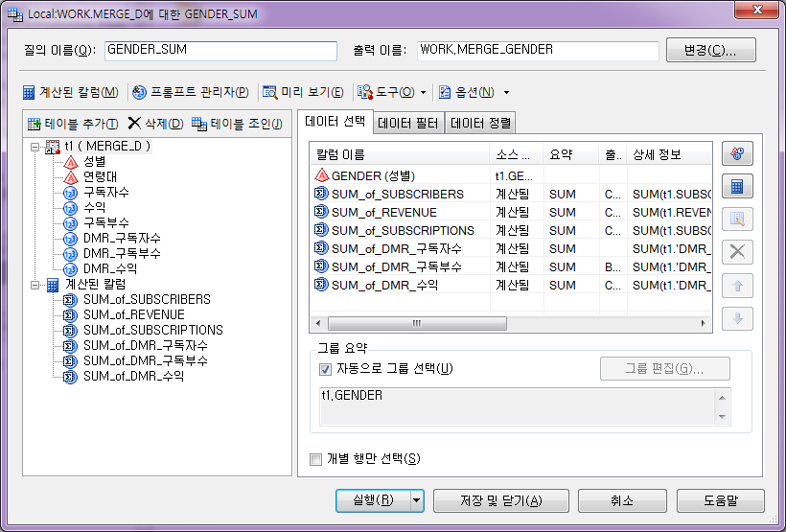Click 요약 column header
Viewport: 786px width, 532px height.
[x=571, y=155]
